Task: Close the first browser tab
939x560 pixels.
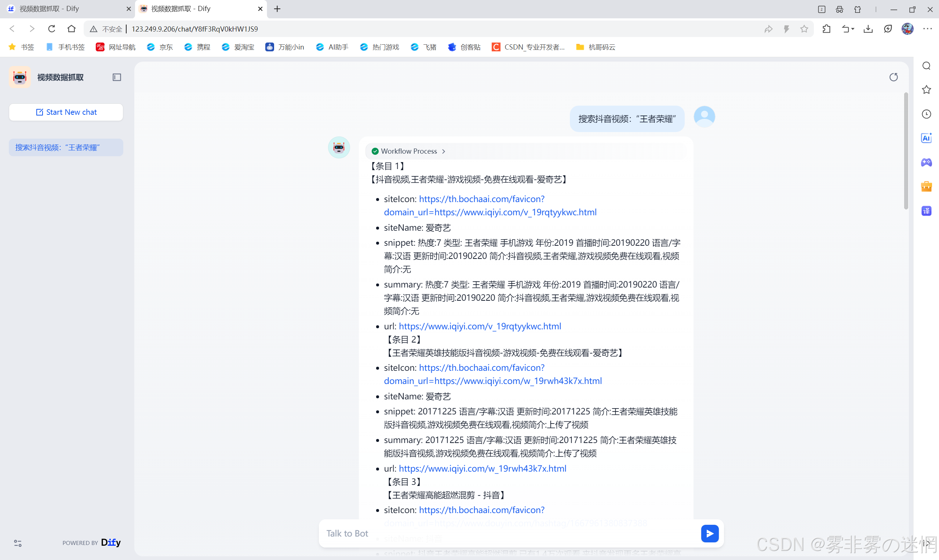Action: coord(128,9)
